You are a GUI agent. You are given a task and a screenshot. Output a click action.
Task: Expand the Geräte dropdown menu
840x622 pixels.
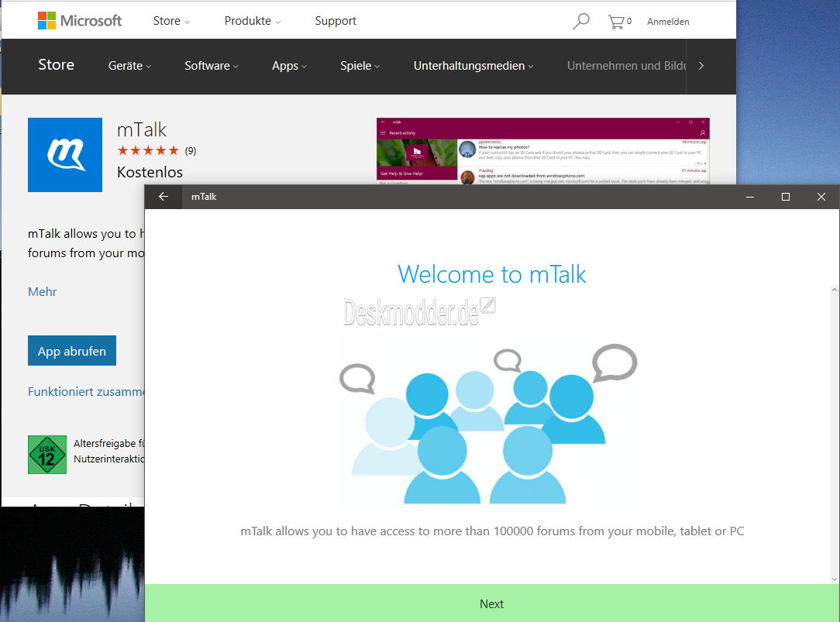point(129,66)
